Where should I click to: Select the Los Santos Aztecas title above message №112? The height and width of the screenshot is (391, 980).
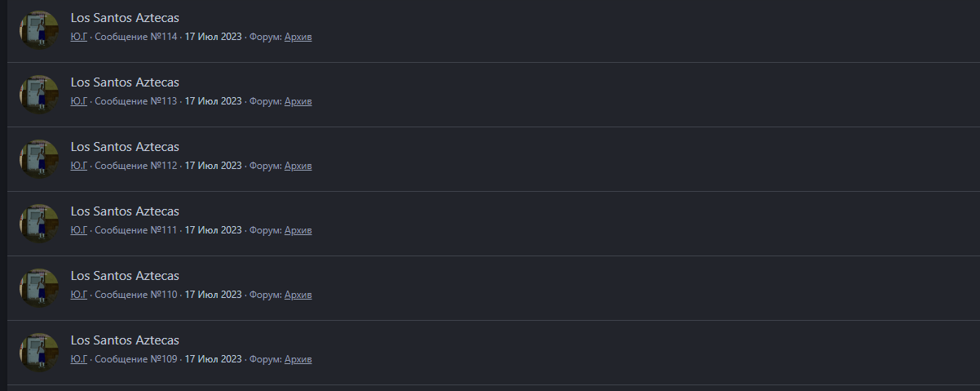pos(125,147)
